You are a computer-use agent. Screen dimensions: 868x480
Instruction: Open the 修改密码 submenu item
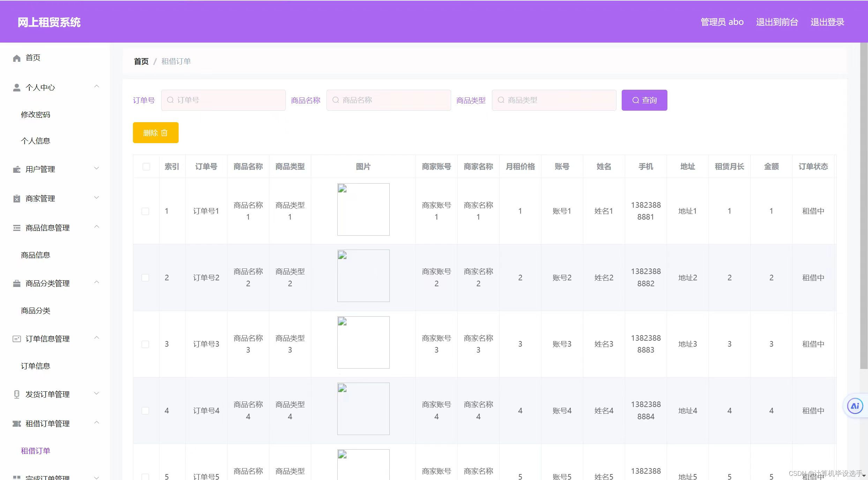tap(36, 115)
